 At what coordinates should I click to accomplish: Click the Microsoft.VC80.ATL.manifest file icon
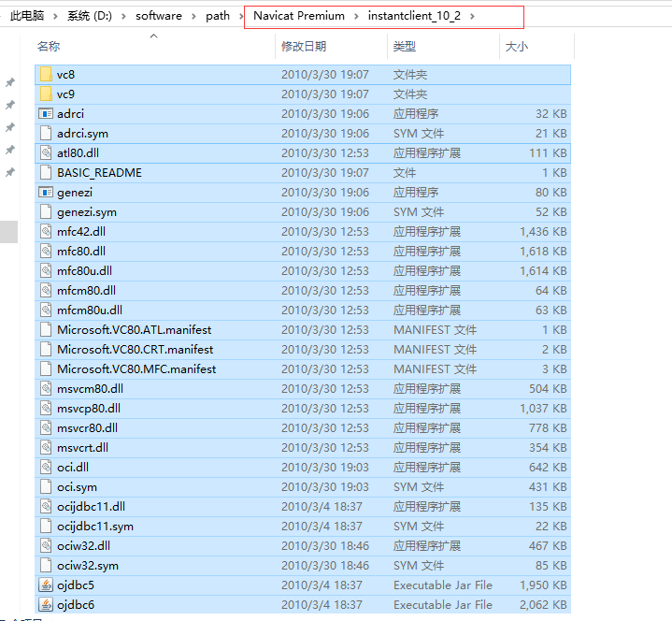click(46, 330)
